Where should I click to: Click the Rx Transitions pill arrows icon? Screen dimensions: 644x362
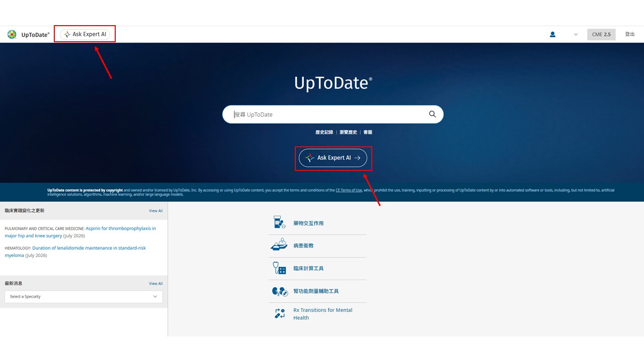point(280,314)
